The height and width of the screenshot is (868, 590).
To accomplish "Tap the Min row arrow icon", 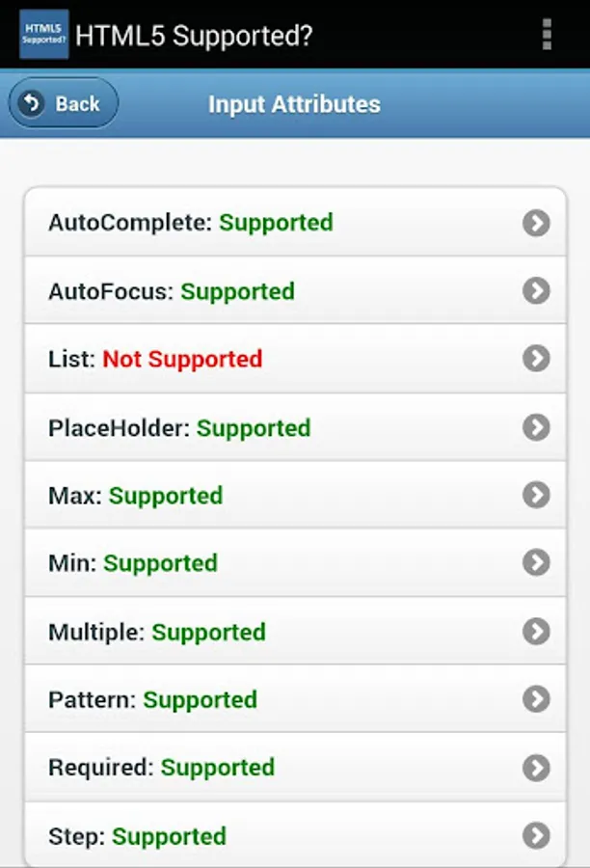I will (536, 562).
